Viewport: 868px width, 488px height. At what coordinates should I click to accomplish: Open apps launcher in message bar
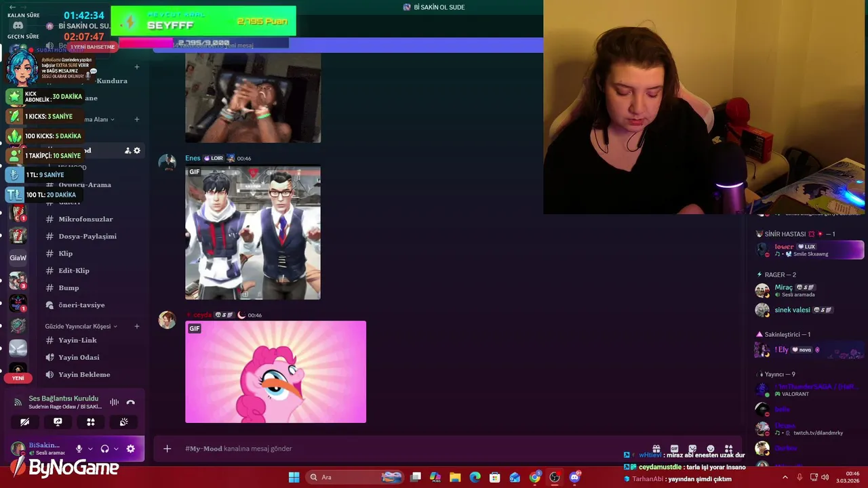click(x=728, y=449)
